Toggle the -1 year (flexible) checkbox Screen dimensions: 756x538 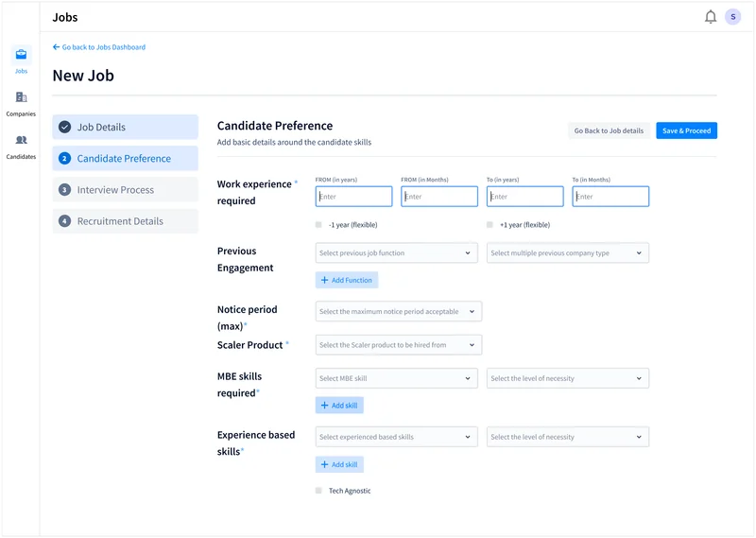[x=318, y=224]
